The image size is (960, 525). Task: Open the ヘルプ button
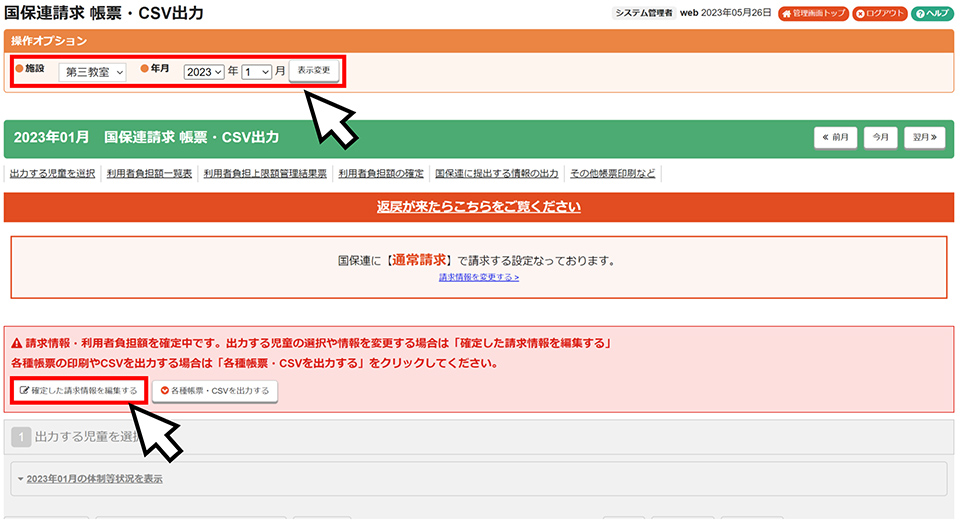pos(932,13)
